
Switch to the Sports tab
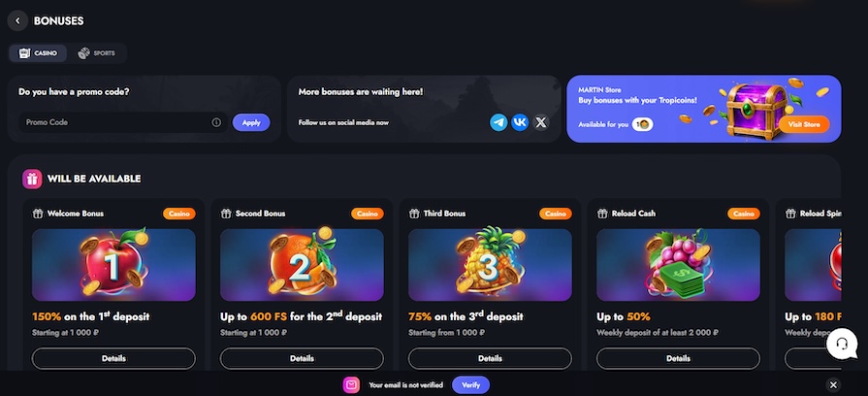click(96, 53)
